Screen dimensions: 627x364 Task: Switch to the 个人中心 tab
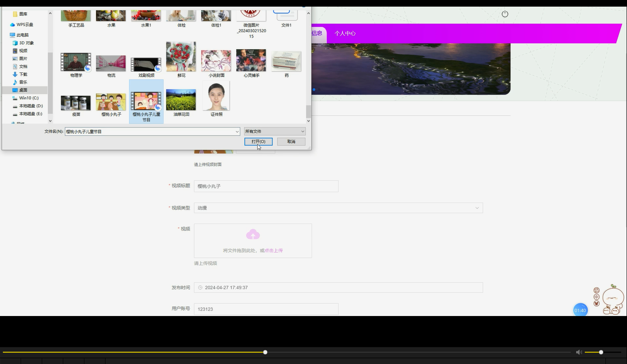(345, 34)
